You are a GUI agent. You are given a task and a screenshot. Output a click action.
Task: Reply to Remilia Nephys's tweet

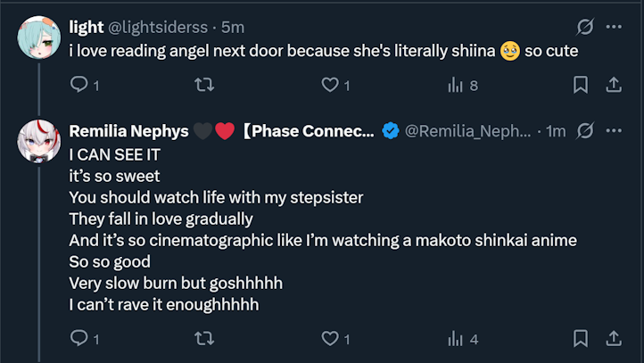79,338
